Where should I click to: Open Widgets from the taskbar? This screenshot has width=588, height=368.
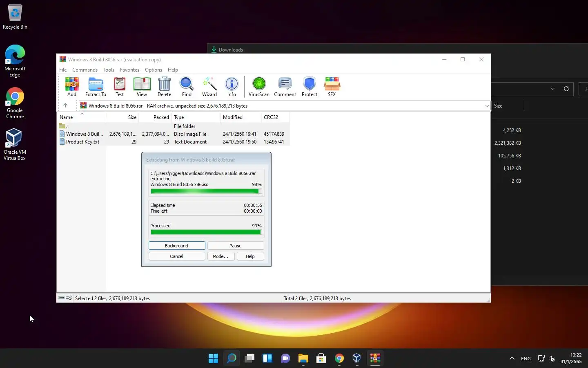(x=267, y=359)
